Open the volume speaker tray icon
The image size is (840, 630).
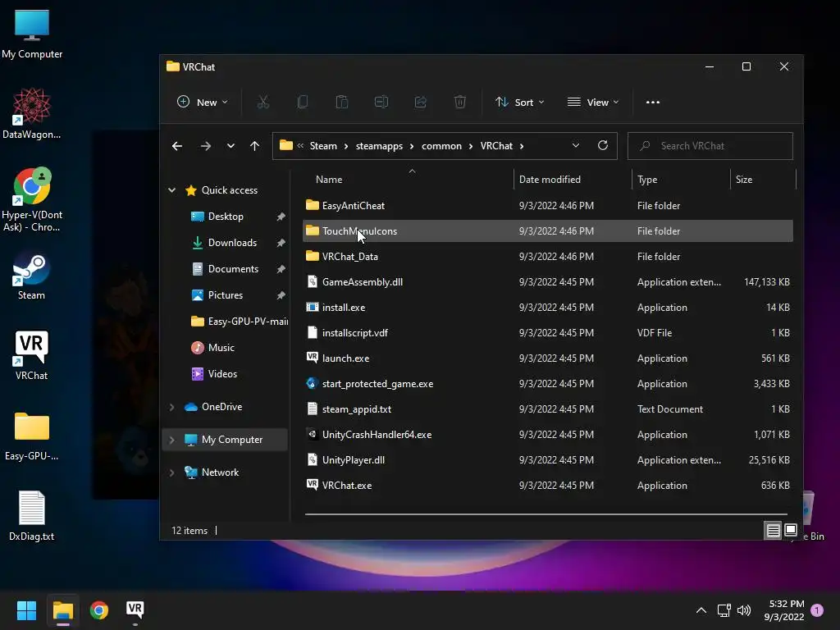(x=744, y=610)
